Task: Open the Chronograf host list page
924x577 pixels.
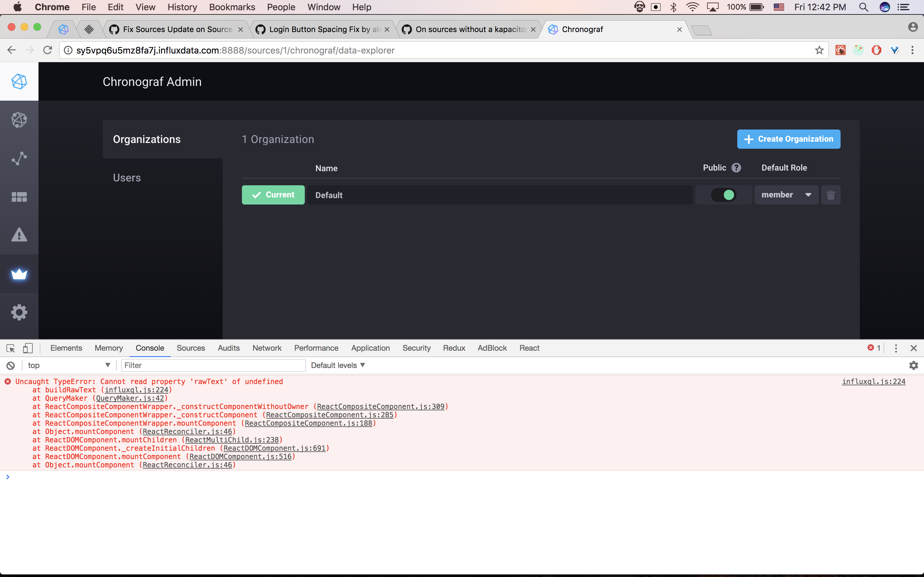Action: 19,120
